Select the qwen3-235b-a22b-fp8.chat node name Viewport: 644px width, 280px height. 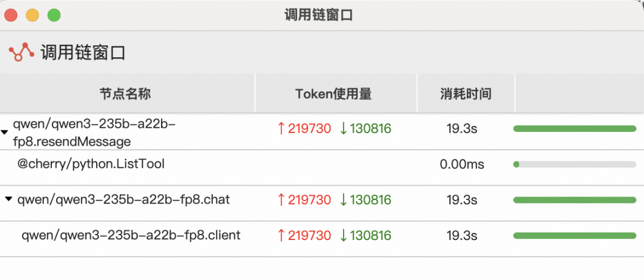click(123, 199)
